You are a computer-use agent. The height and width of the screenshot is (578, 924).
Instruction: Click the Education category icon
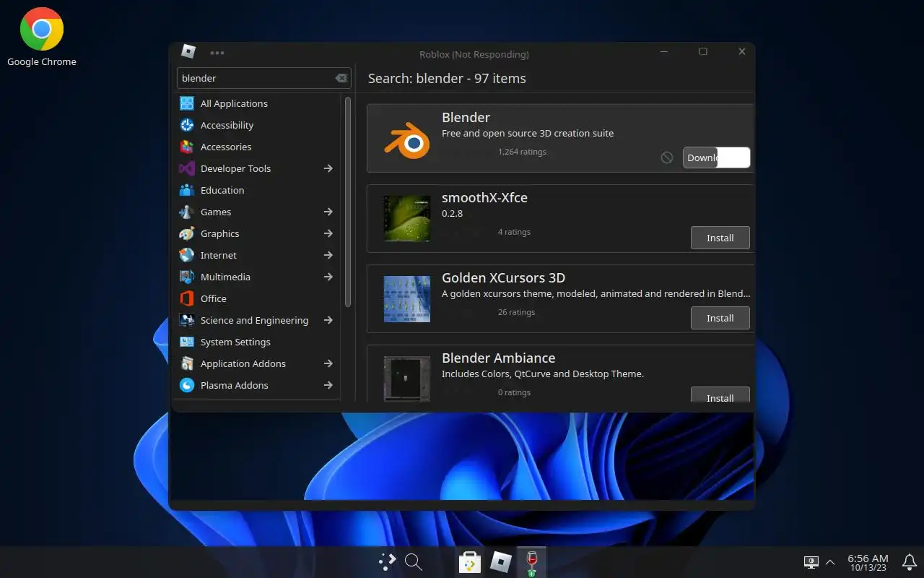(x=187, y=190)
